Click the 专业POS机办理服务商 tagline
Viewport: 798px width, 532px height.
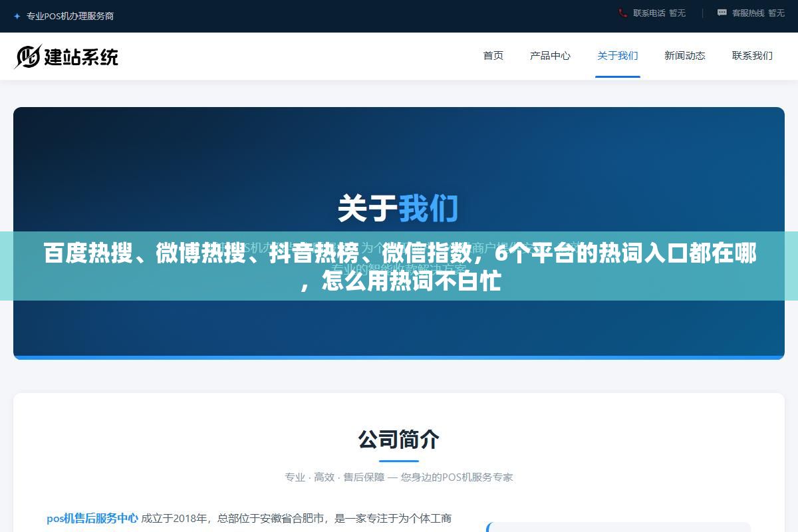click(70, 16)
